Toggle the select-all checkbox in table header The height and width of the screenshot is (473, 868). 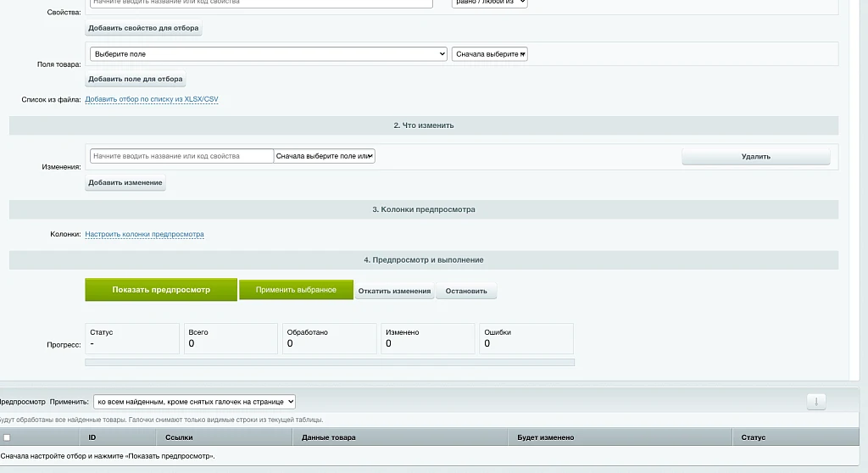(x=7, y=437)
